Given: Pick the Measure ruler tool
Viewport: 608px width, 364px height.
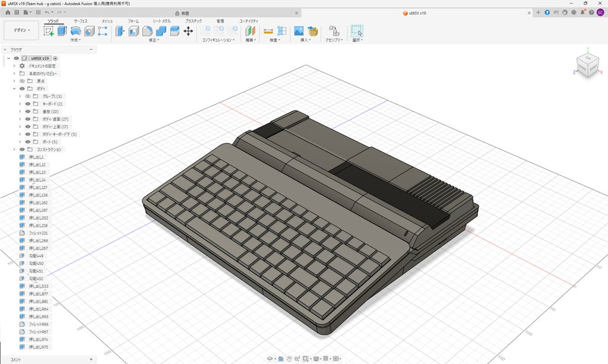Looking at the screenshot, I should (268, 31).
